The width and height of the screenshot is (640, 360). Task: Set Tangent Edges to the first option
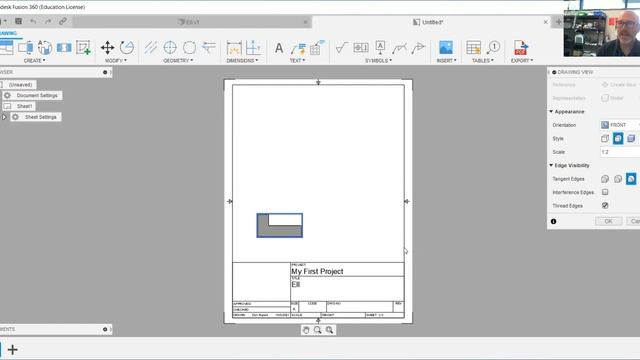[605, 179]
